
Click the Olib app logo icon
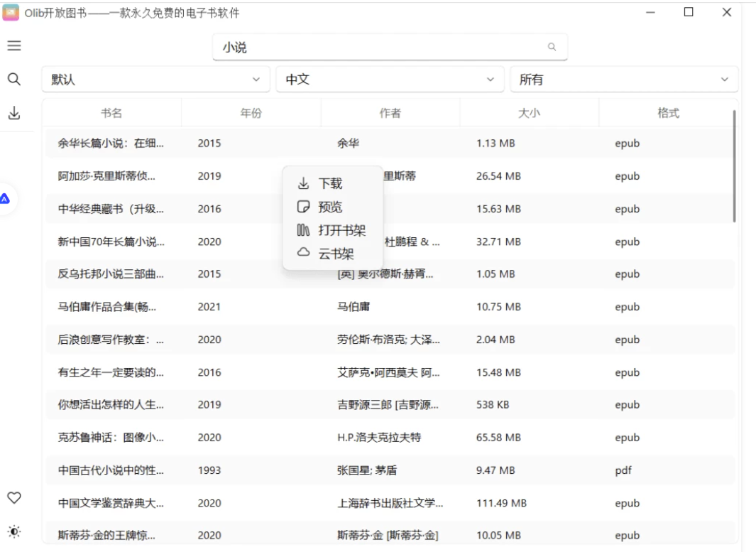[x=11, y=12]
